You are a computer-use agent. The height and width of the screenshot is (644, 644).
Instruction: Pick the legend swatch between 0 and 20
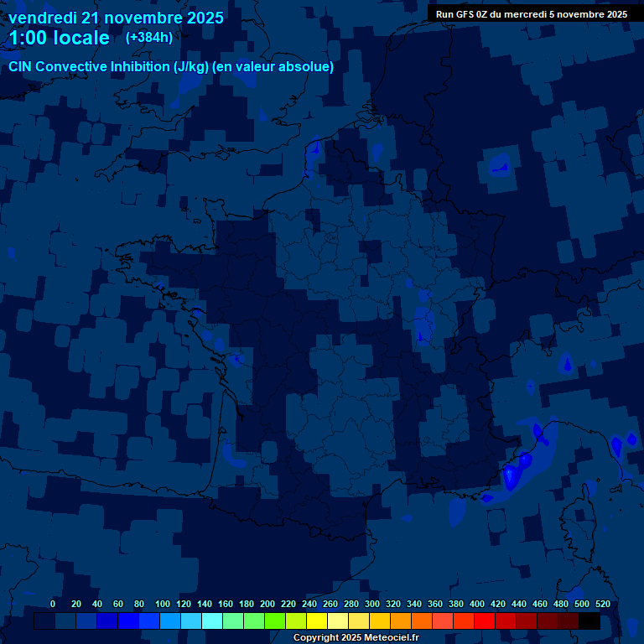tap(65, 621)
